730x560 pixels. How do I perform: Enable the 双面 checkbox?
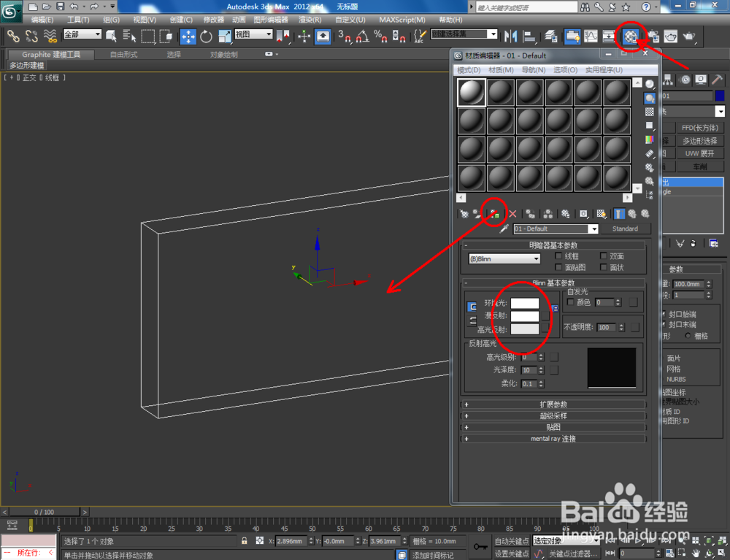point(604,256)
